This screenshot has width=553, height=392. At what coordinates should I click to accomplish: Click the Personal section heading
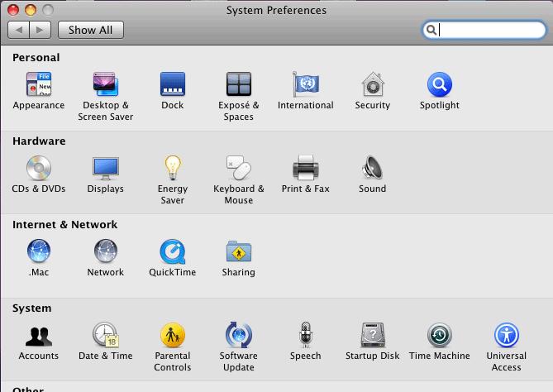tap(36, 58)
